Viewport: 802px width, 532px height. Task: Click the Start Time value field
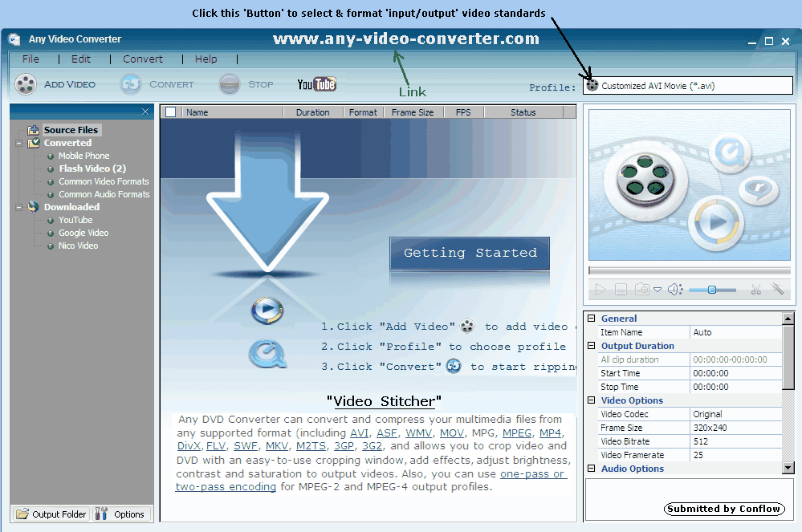point(735,373)
